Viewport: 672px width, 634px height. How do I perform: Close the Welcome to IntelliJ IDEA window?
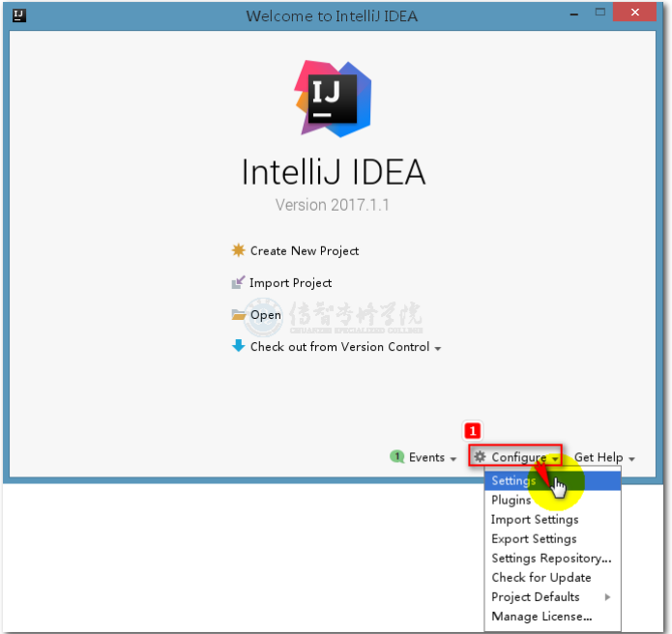634,12
